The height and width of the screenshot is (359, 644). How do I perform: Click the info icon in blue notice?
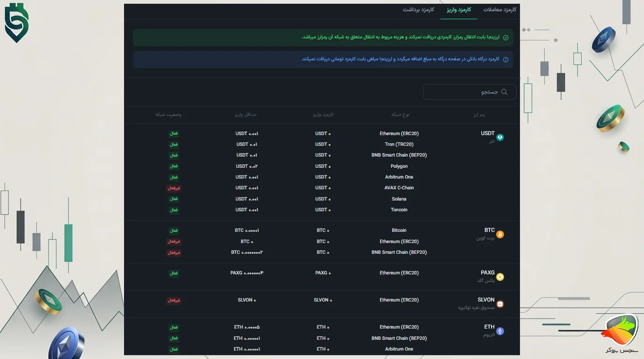pos(505,60)
